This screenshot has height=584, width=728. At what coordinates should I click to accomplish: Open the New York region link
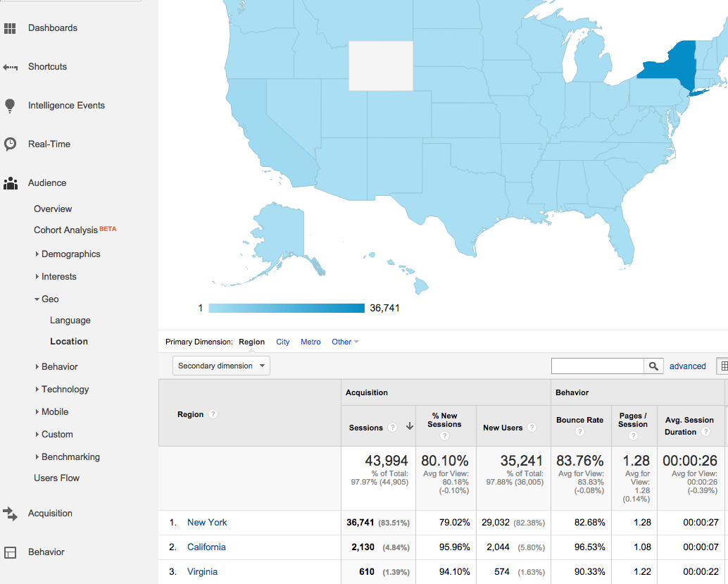(207, 523)
